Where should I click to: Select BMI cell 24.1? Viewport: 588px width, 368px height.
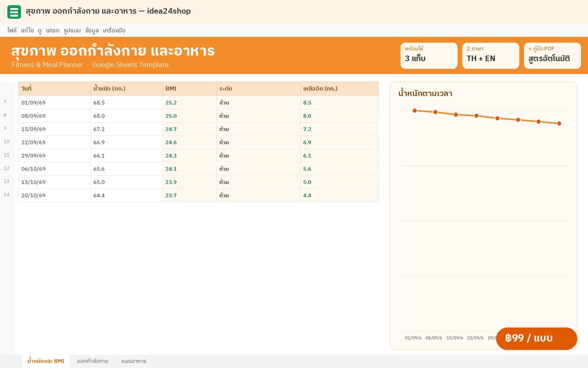190,169
